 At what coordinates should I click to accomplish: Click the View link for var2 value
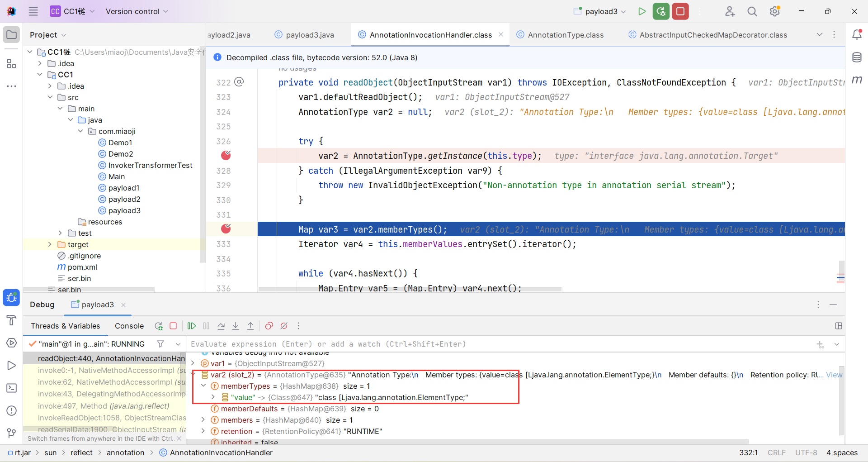[x=834, y=375]
